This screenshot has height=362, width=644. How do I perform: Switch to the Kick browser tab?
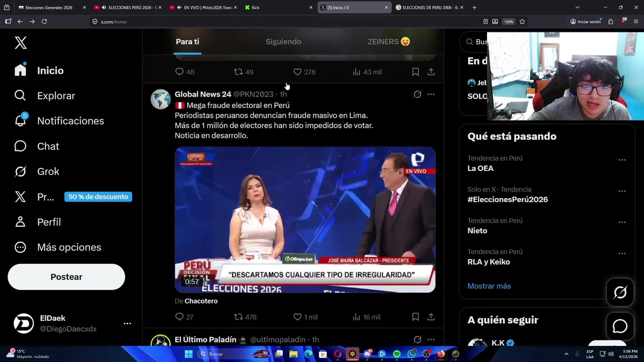279,8
